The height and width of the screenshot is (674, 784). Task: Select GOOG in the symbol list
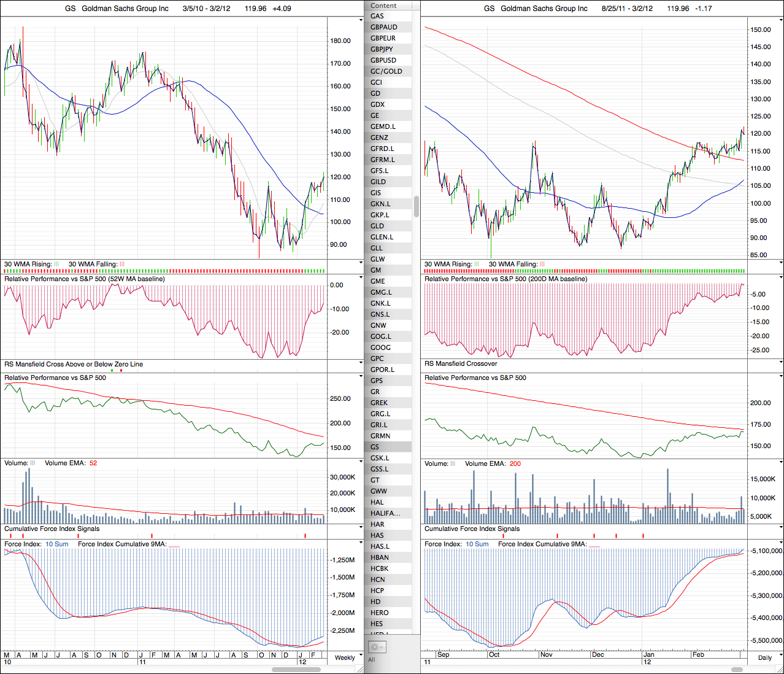coord(380,347)
